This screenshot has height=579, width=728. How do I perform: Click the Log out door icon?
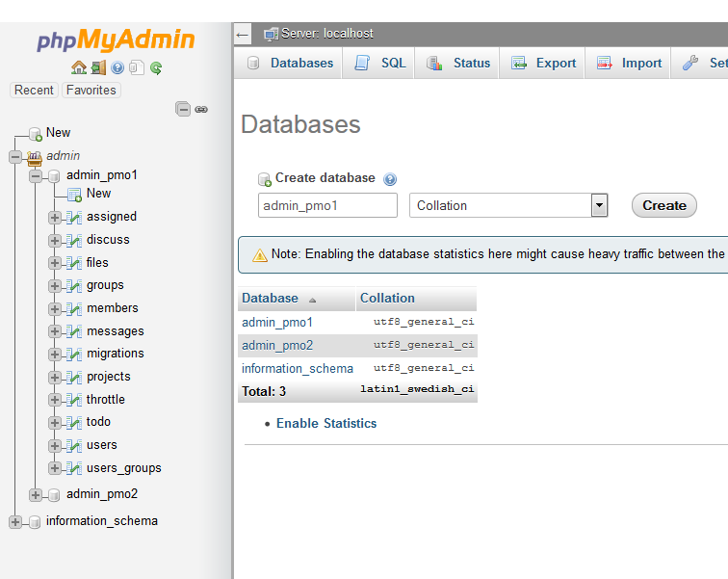coord(98,67)
